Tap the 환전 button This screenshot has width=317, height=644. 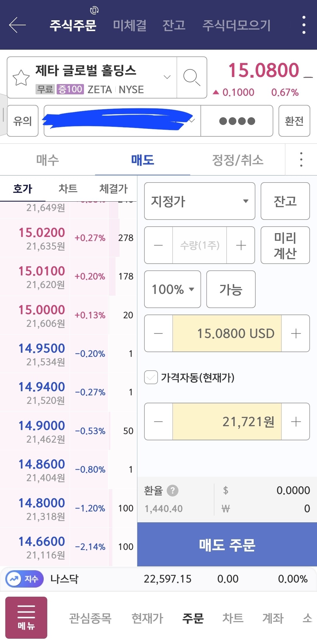pyautogui.click(x=294, y=121)
